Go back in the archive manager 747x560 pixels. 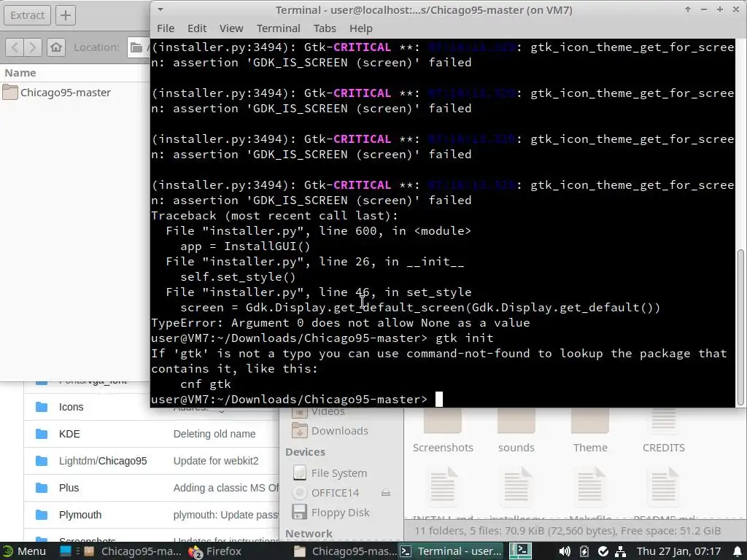pos(15,47)
